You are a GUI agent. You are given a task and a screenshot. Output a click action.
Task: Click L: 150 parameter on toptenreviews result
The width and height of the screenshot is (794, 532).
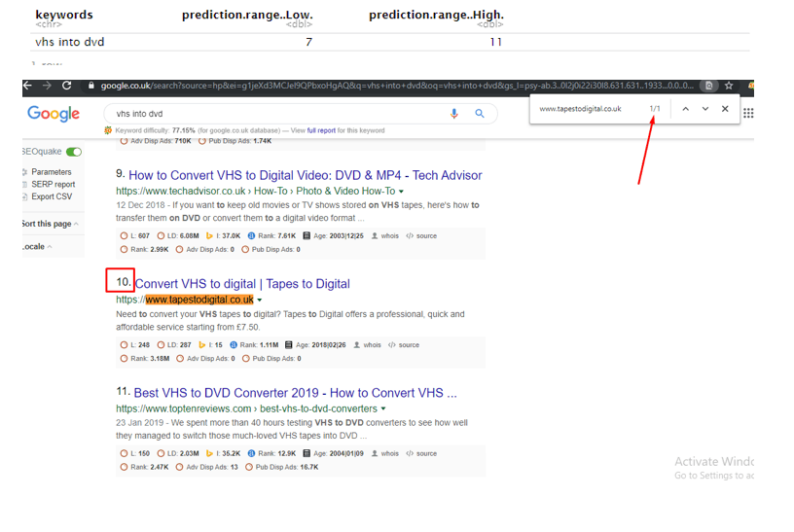point(135,453)
